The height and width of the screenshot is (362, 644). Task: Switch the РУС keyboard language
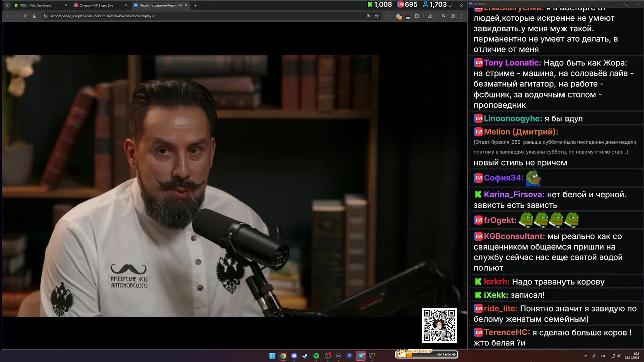click(603, 356)
